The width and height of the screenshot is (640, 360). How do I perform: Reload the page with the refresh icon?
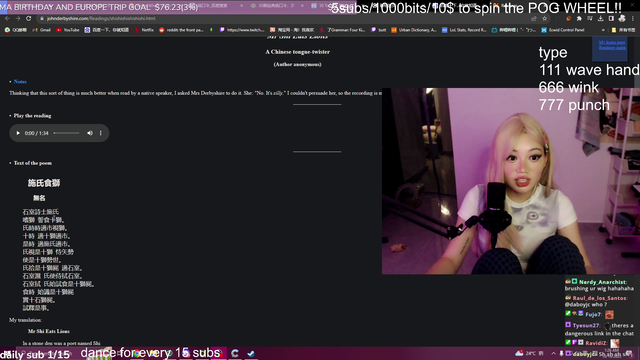pyautogui.click(x=29, y=18)
